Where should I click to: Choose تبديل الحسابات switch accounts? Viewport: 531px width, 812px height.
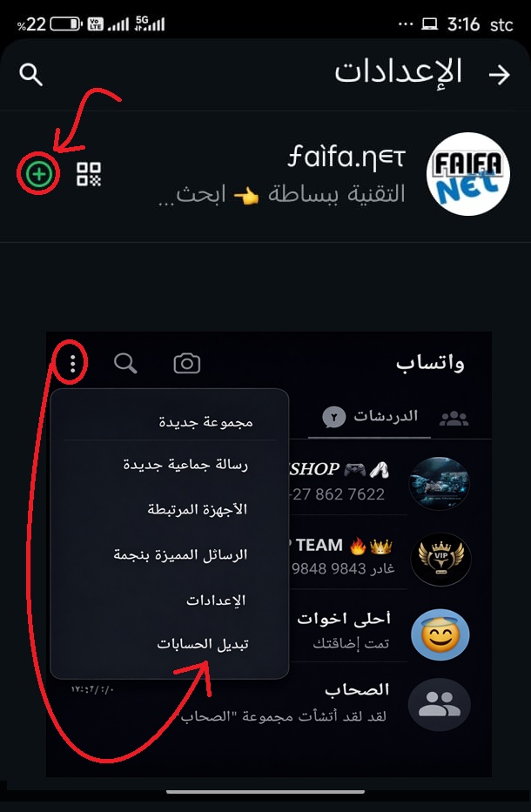click(203, 644)
